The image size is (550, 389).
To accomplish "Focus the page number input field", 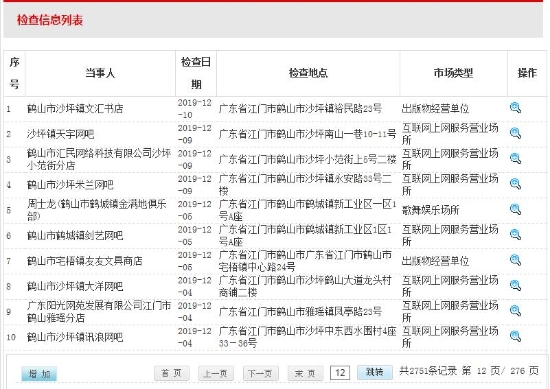I will [340, 373].
